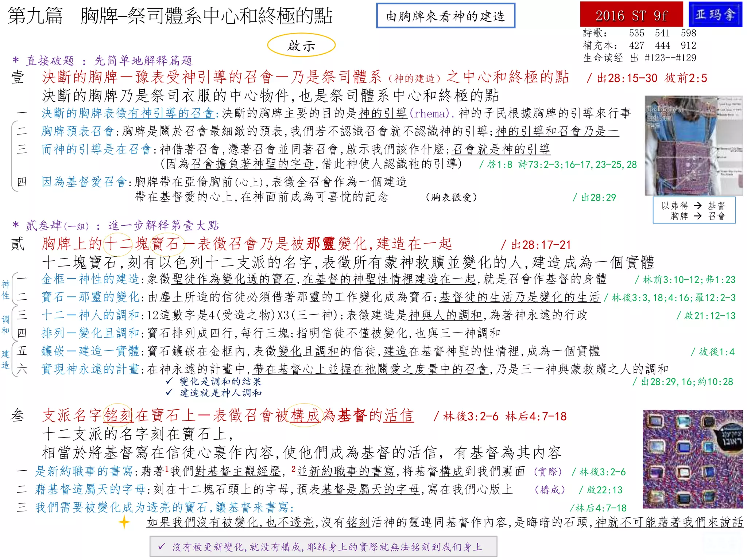Click the blue 亚玛拿 logo badge
The width and height of the screenshot is (747, 560).
click(715, 15)
